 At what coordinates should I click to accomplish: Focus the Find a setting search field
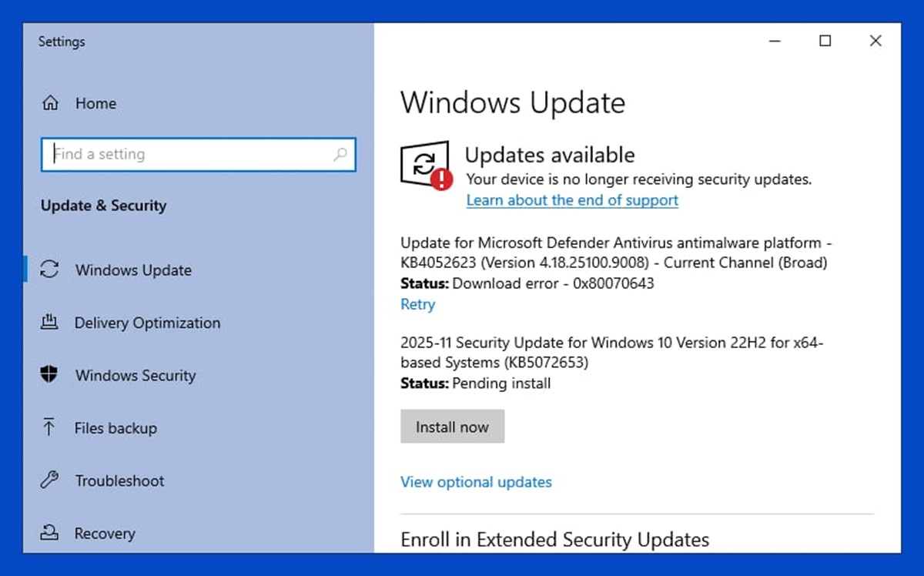pos(189,155)
